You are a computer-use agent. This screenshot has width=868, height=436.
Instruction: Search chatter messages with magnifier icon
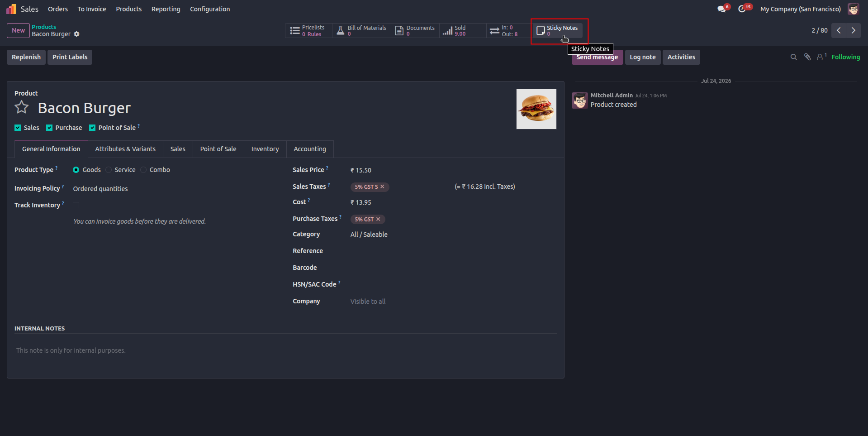coord(793,57)
